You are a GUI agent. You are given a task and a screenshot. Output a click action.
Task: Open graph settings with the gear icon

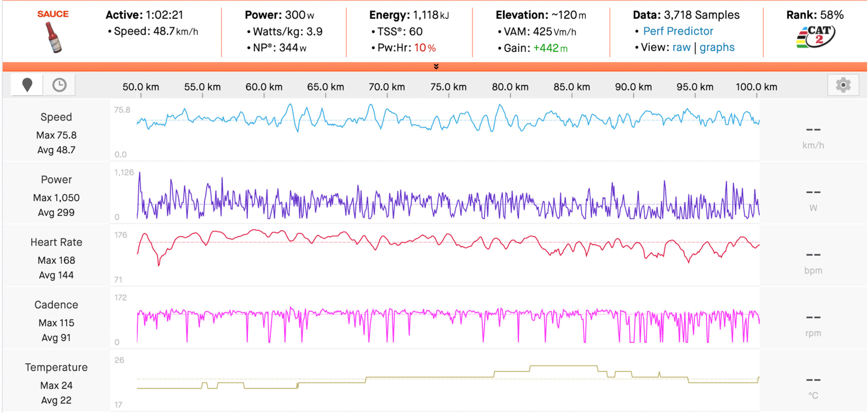pos(843,85)
